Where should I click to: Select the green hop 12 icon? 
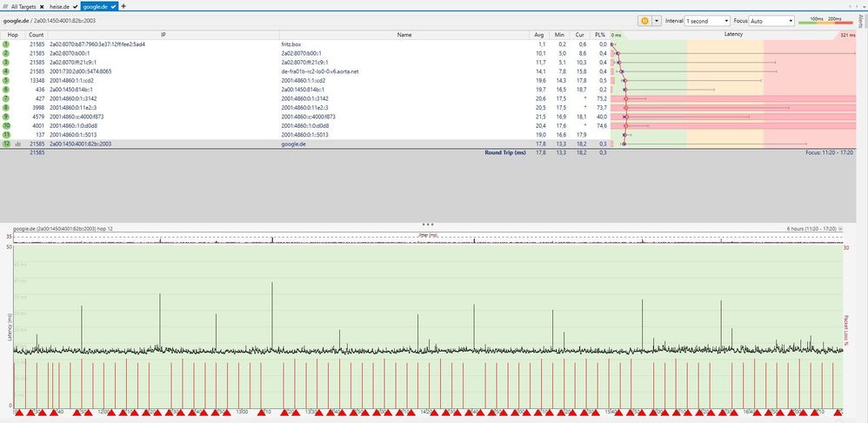click(x=6, y=144)
